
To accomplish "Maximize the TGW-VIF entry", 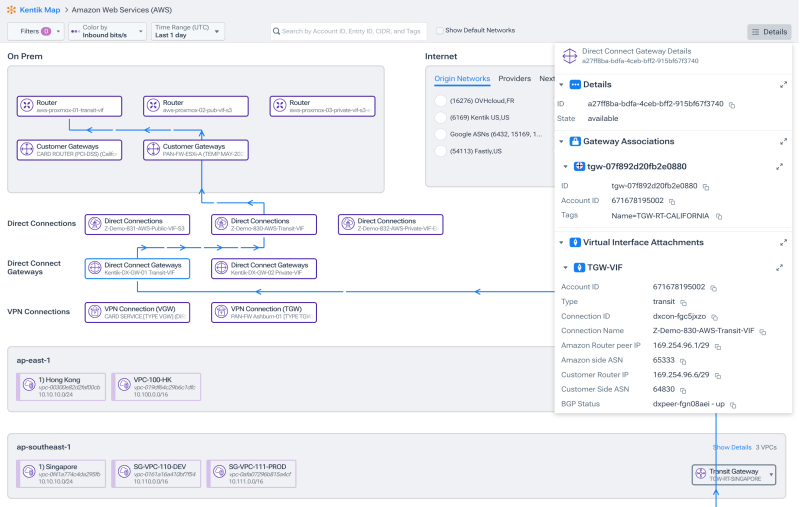I will (x=779, y=268).
